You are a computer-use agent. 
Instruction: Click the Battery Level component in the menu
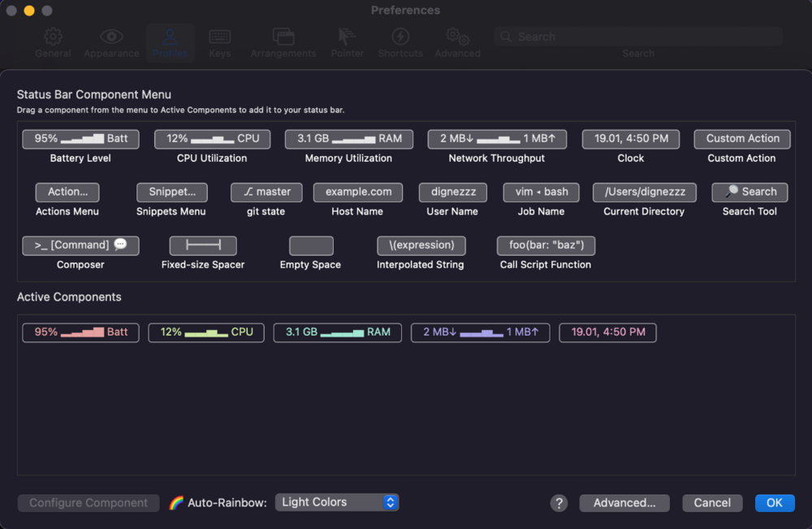coord(80,139)
